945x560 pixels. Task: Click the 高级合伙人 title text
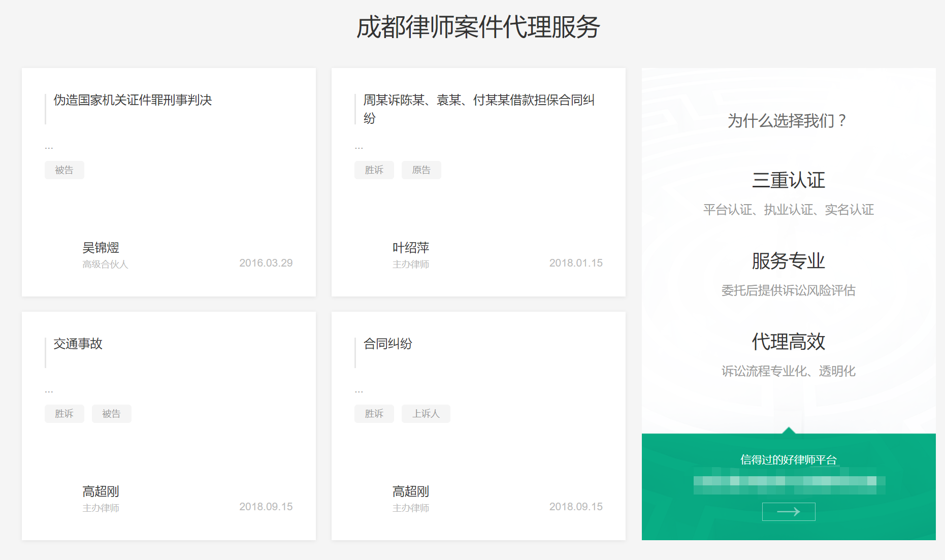click(x=105, y=265)
